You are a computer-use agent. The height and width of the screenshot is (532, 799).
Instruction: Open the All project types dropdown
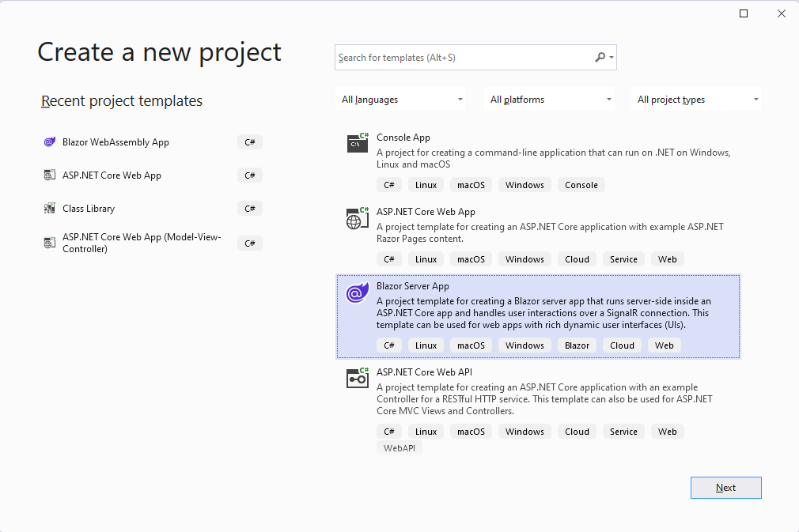pyautogui.click(x=696, y=100)
